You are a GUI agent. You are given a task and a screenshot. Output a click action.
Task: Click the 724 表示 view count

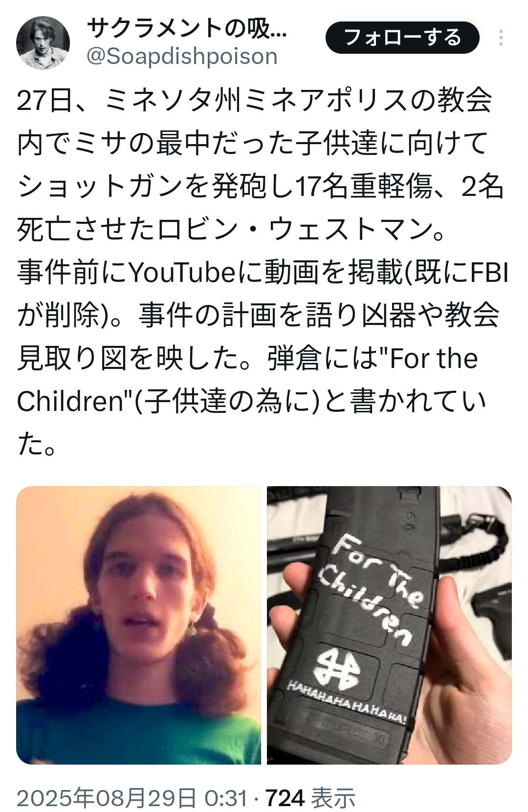(x=310, y=798)
